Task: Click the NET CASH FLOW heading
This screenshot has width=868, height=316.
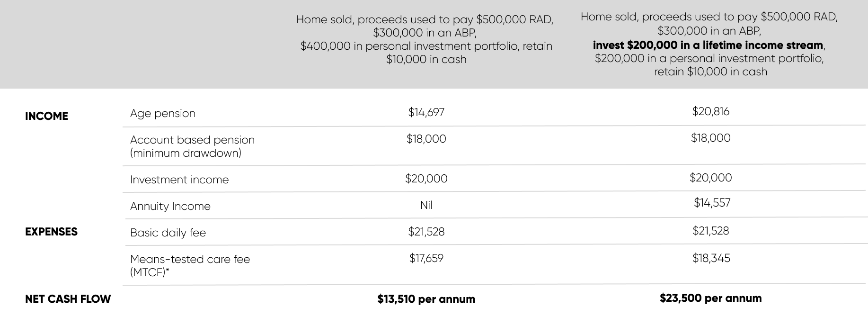Action: pyautogui.click(x=68, y=299)
